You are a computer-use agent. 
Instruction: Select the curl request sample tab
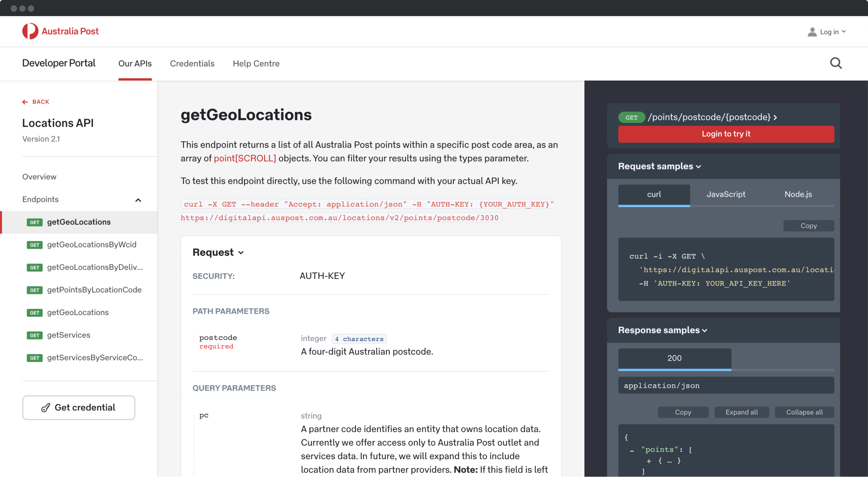[654, 194]
